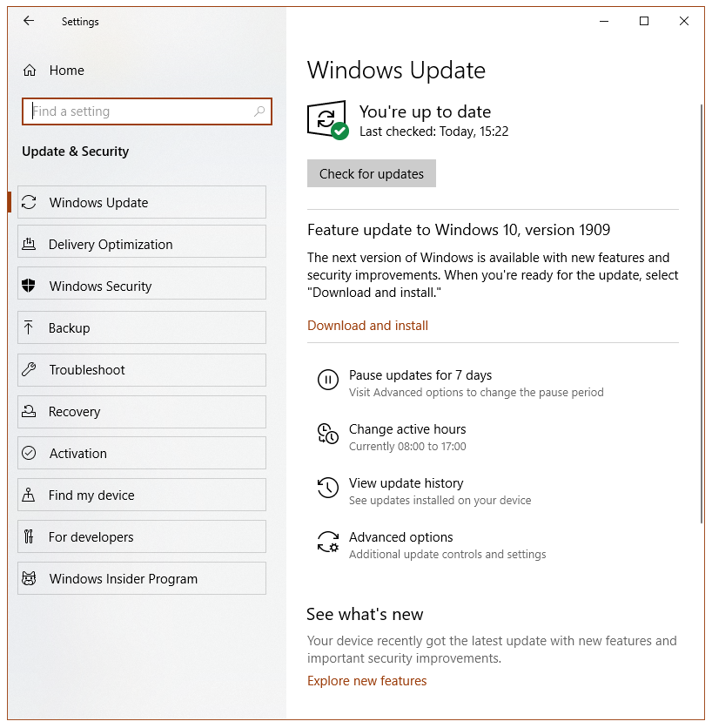712x728 pixels.
Task: Click 'Last checked: Today, 15:22' text
Action: pyautogui.click(x=434, y=131)
